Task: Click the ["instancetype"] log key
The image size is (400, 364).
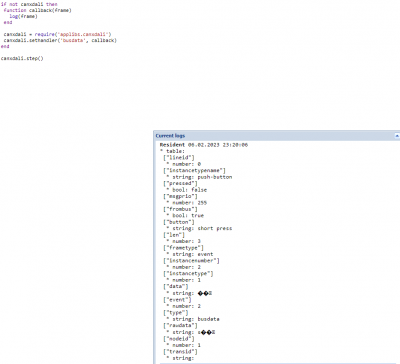Action: point(188,274)
